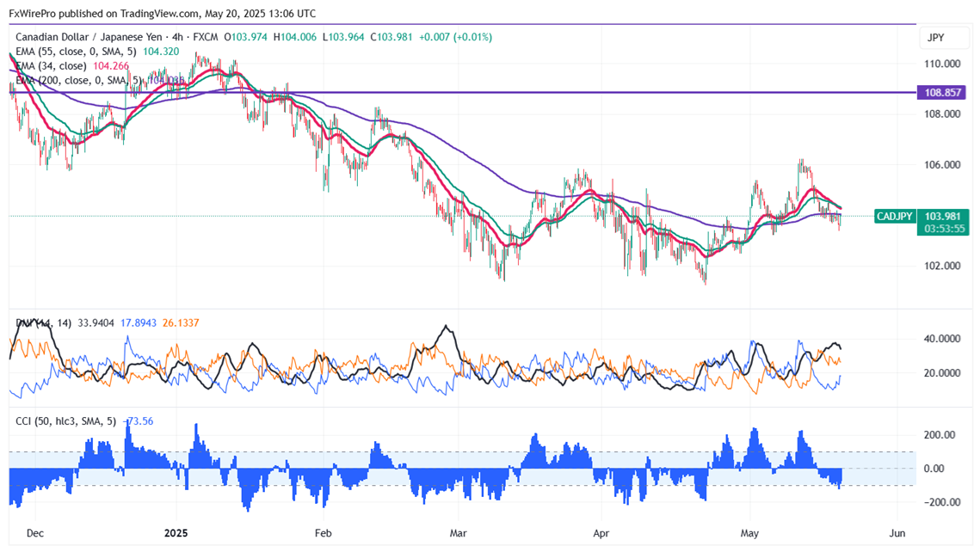This screenshot has height=546, width=980.
Task: Click the Mar label on time axis
Action: coord(458,533)
